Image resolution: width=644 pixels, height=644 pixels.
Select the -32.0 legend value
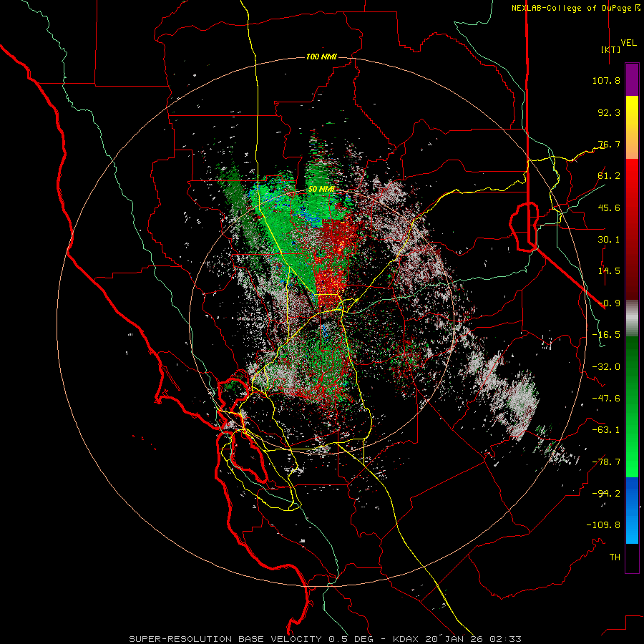[x=606, y=367]
